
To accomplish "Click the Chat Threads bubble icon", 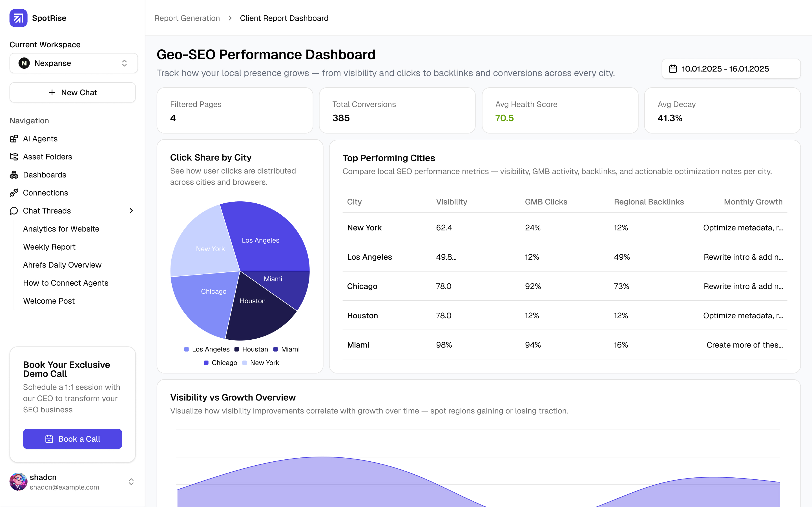I will click(x=14, y=211).
